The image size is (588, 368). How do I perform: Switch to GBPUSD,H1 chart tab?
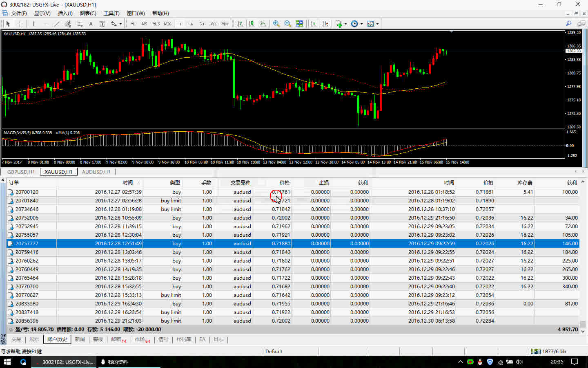click(21, 172)
